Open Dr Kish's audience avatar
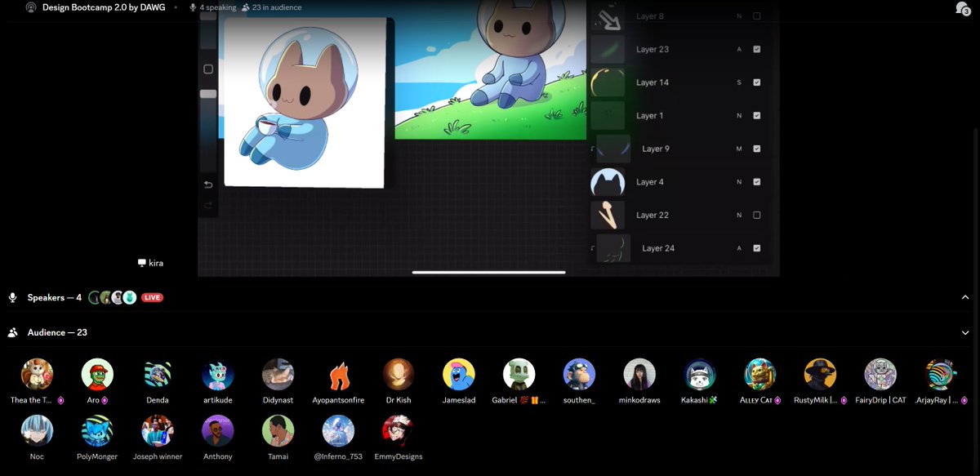Image resolution: width=980 pixels, height=476 pixels. 399,374
